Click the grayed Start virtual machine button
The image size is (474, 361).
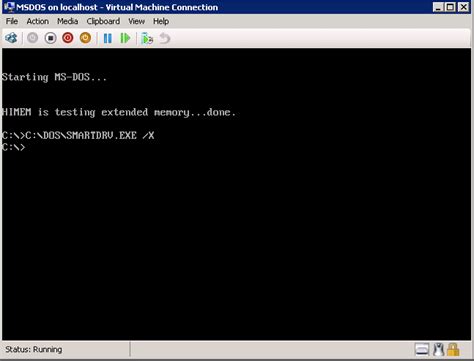(x=32, y=38)
